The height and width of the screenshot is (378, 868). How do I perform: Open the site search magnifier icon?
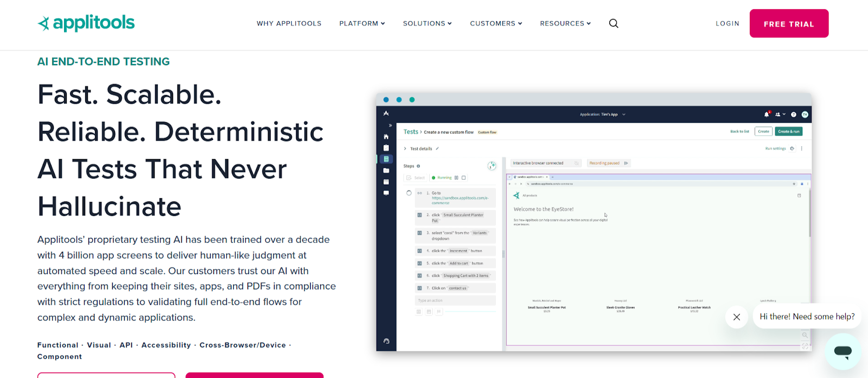tap(614, 23)
